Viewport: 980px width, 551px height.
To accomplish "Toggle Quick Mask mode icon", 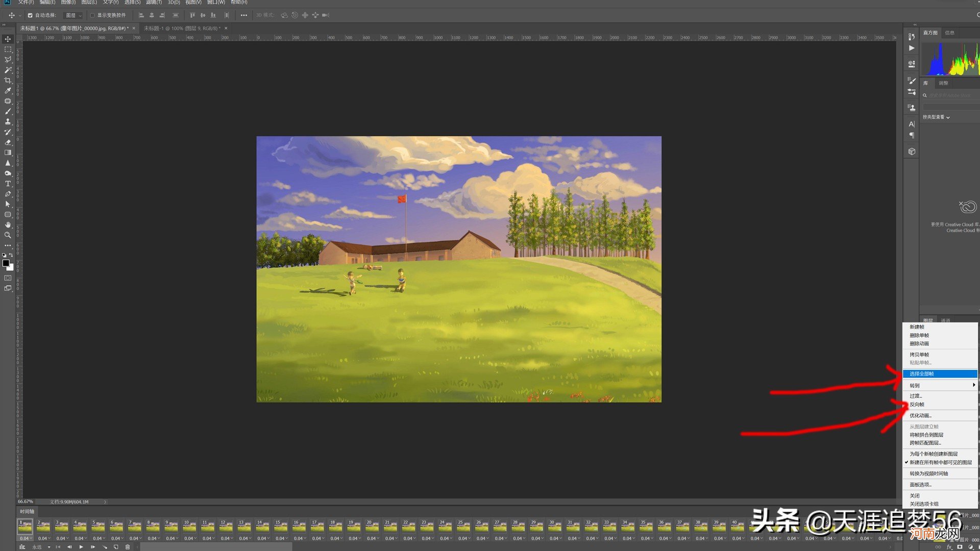I will point(8,278).
